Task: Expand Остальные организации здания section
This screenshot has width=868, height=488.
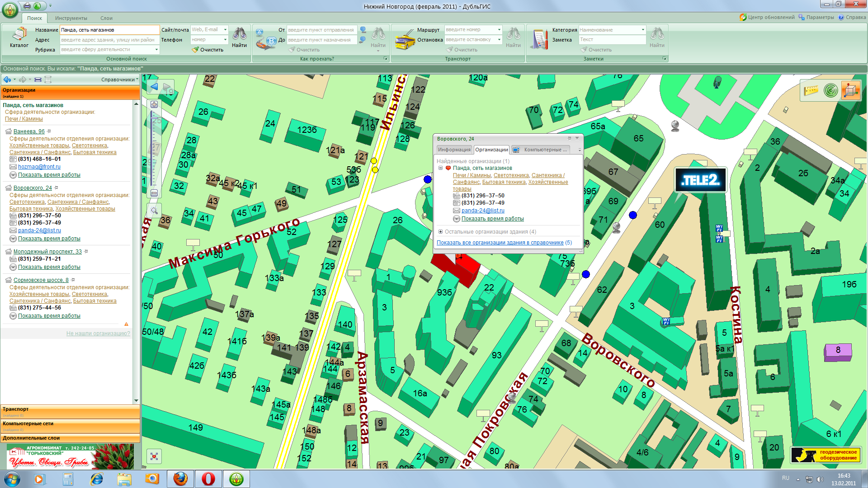Action: 440,232
